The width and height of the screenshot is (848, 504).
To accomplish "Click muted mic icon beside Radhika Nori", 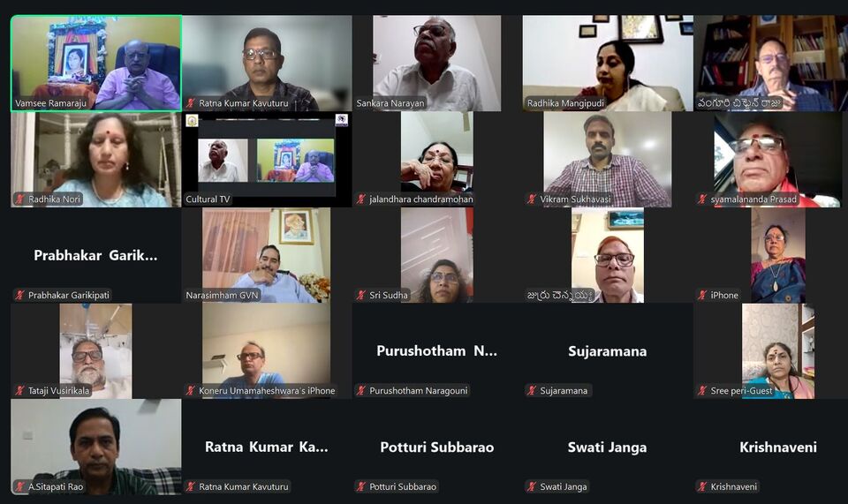I will tap(20, 199).
